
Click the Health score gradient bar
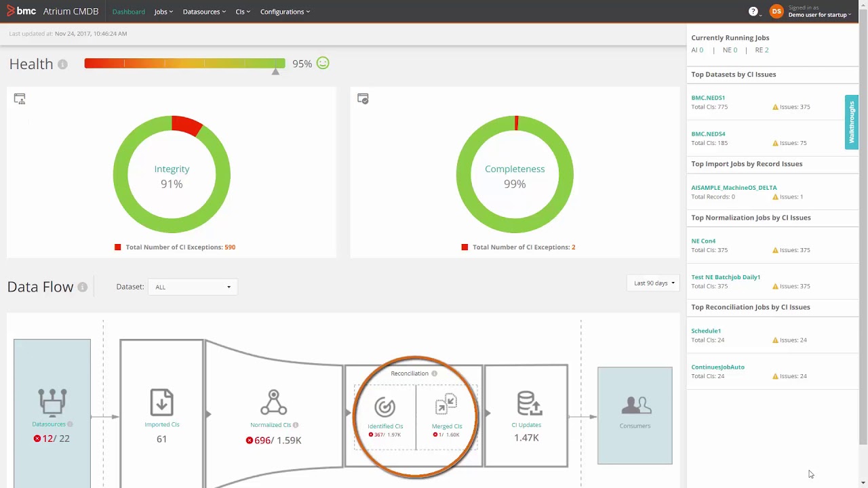click(184, 63)
